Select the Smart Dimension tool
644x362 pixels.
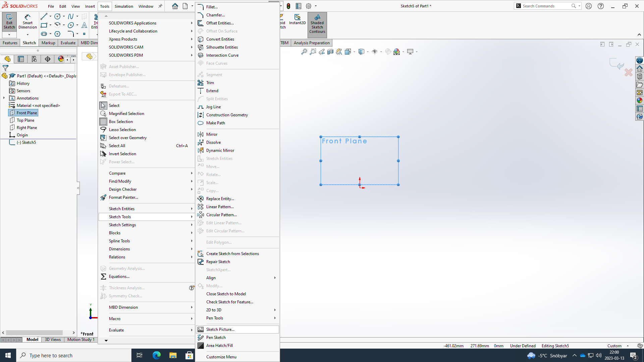pyautogui.click(x=28, y=21)
